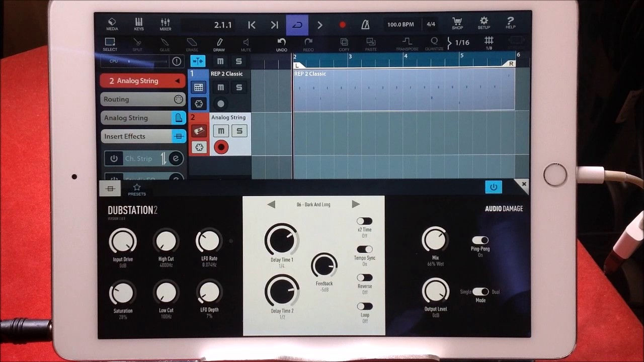Image resolution: width=644 pixels, height=362 pixels.
Task: Open the Quantize tool
Action: click(434, 44)
